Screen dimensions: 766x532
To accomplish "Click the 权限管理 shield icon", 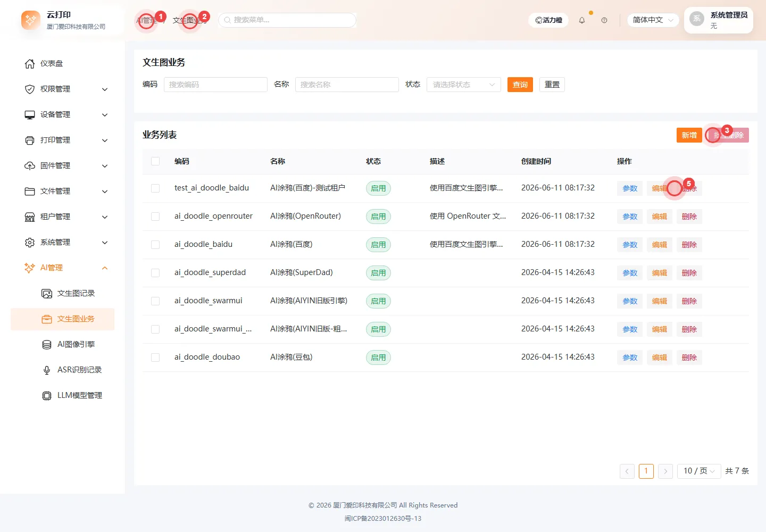I will click(30, 89).
